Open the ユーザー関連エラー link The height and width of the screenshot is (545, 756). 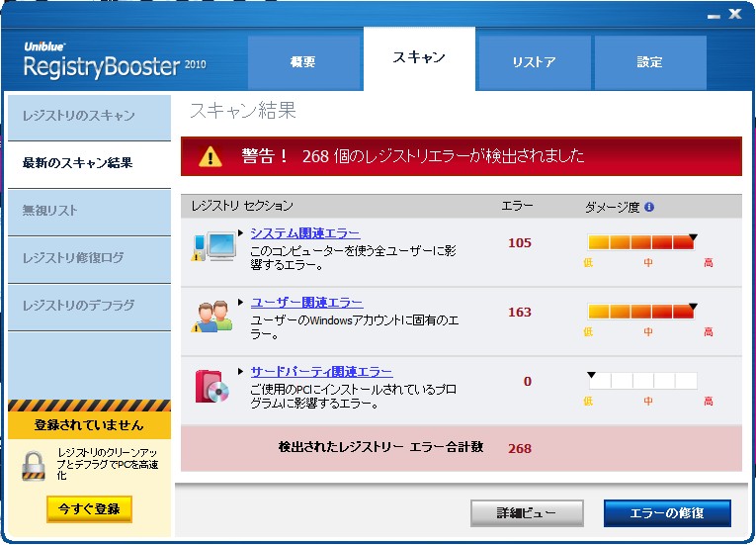pyautogui.click(x=306, y=303)
